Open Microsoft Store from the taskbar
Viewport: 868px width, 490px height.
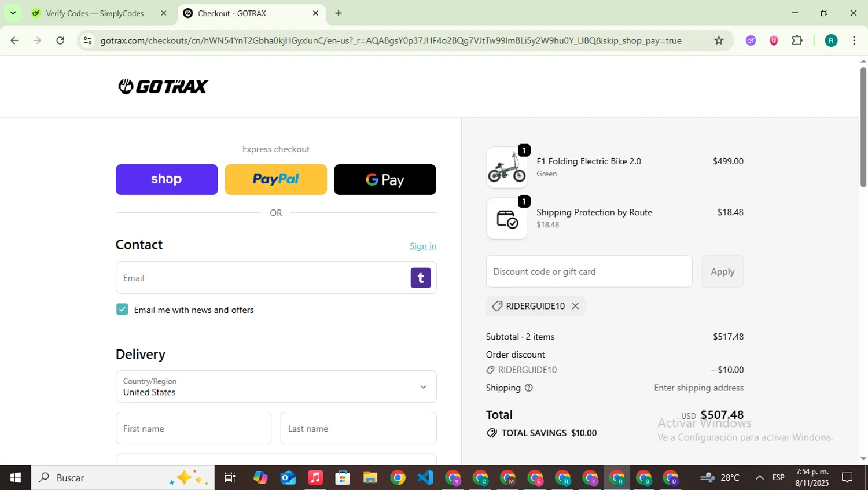pyautogui.click(x=343, y=478)
